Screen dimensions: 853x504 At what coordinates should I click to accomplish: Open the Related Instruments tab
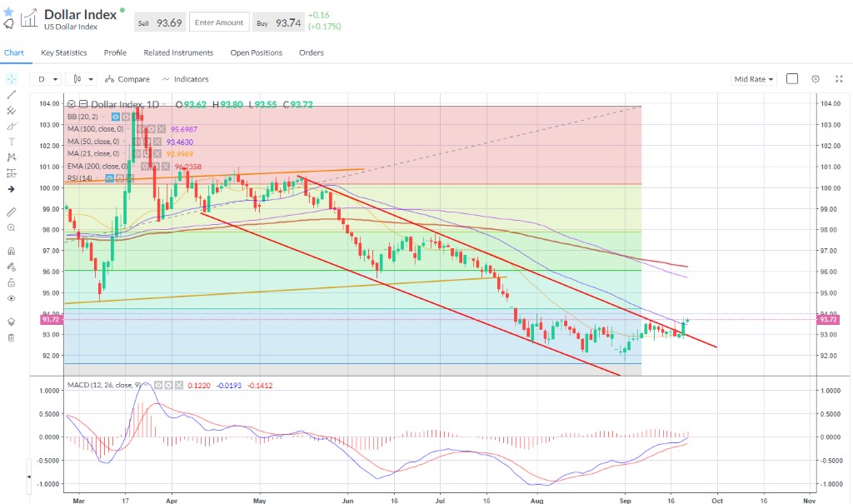pos(178,52)
